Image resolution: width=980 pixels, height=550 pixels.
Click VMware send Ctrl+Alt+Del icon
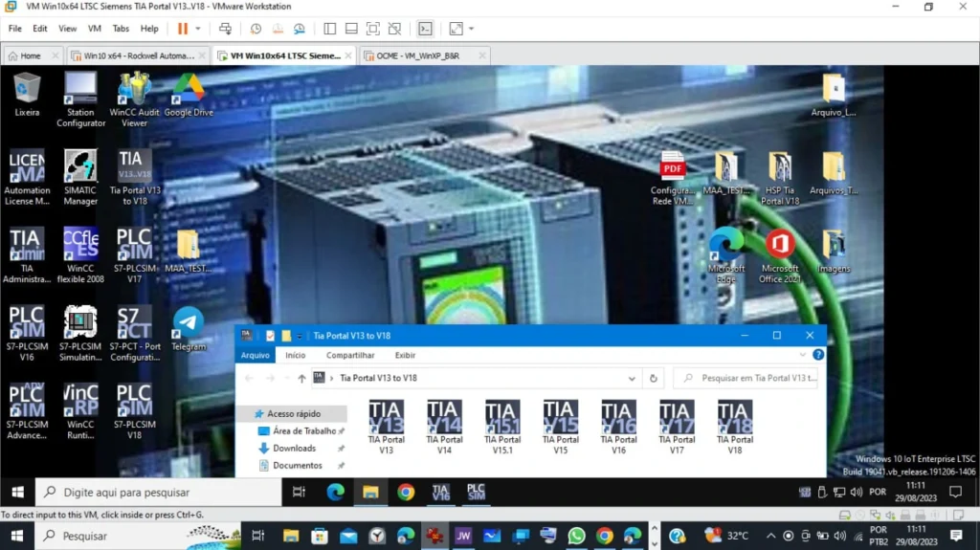[x=225, y=29]
